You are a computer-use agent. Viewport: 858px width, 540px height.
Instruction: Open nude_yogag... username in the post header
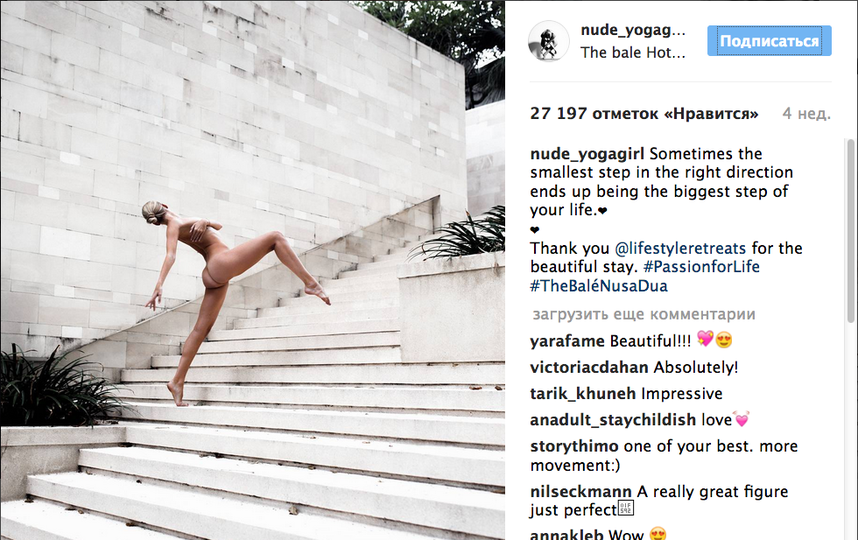click(x=633, y=30)
